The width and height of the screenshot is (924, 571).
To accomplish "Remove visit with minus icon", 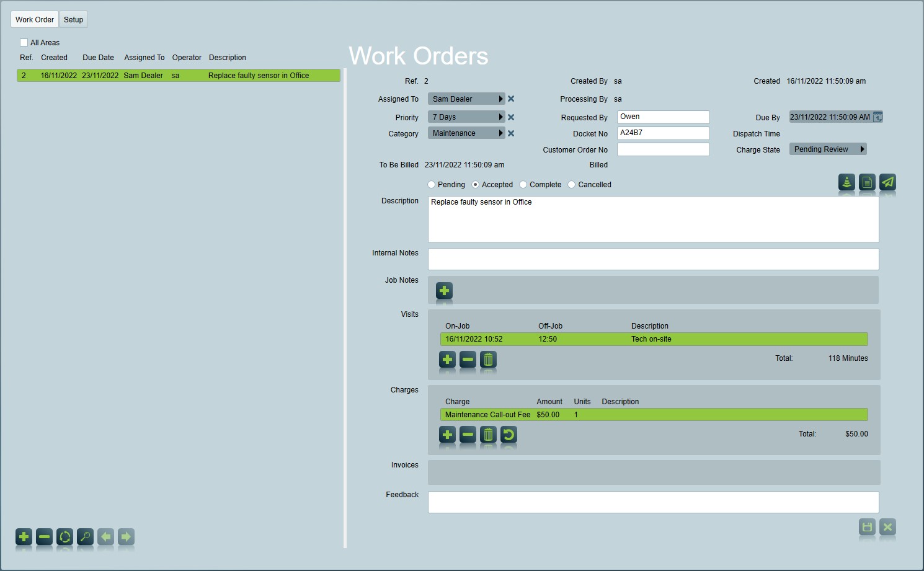I will click(x=468, y=360).
